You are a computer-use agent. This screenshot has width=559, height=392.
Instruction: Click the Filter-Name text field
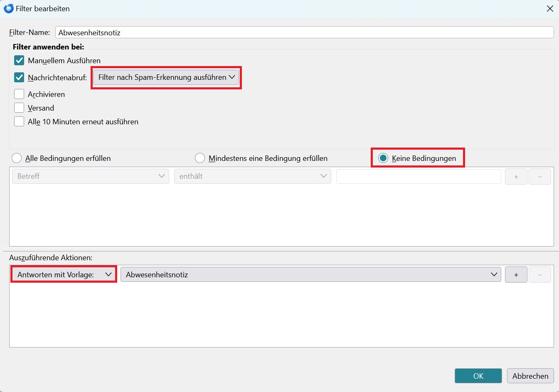click(x=304, y=32)
